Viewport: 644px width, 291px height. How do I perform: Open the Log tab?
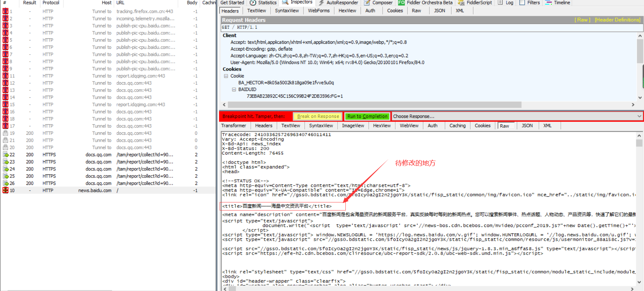(x=505, y=3)
